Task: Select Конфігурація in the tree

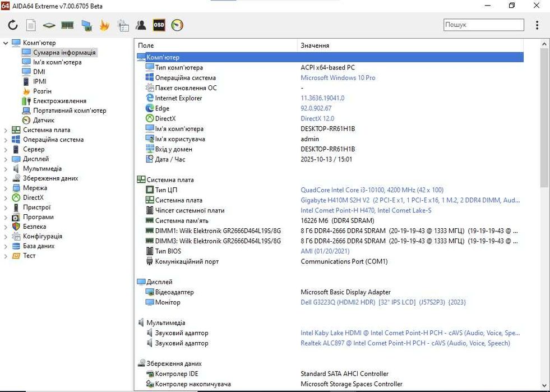Action: 43,236
